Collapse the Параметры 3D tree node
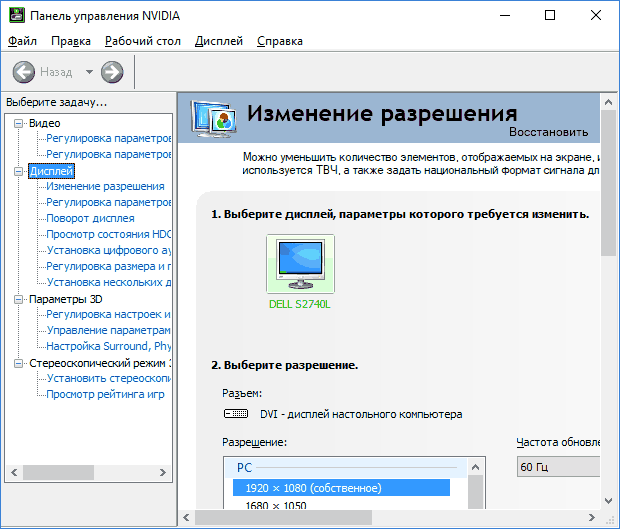This screenshot has height=529, width=620. click(x=18, y=299)
